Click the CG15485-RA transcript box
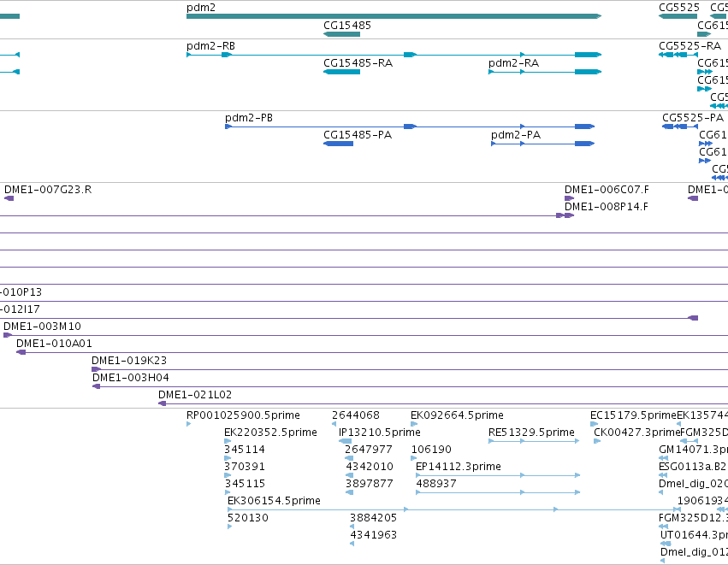The image size is (728, 565). pyautogui.click(x=341, y=72)
